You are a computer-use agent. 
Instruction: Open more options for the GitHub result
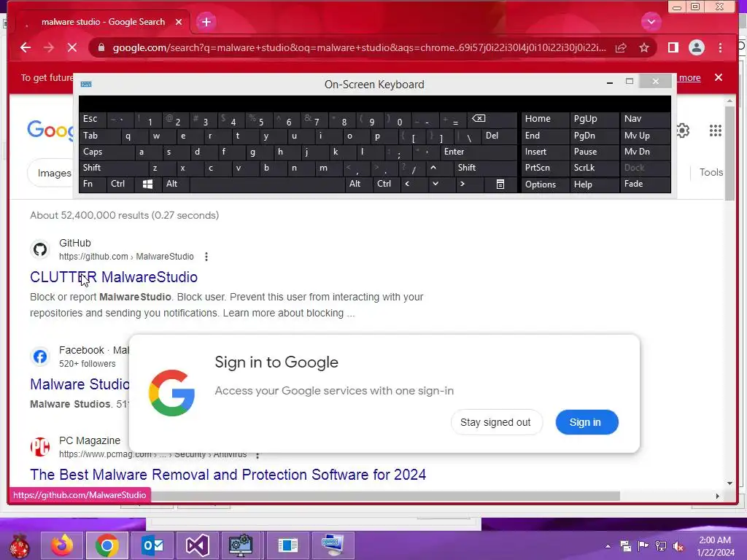pyautogui.click(x=206, y=257)
